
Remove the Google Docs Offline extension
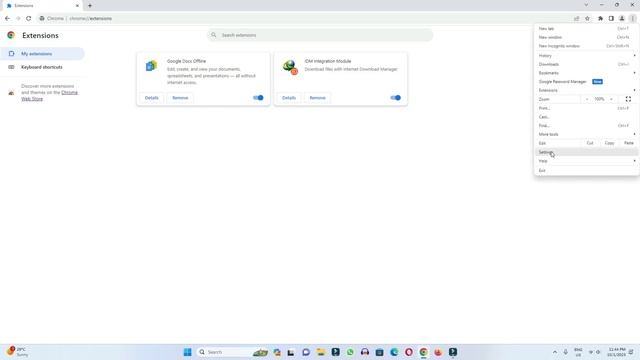pos(180,98)
